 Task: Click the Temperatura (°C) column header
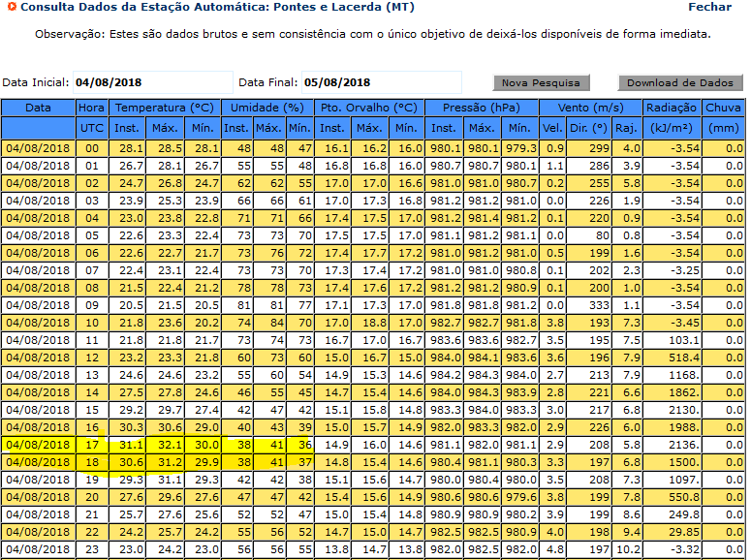(x=165, y=108)
